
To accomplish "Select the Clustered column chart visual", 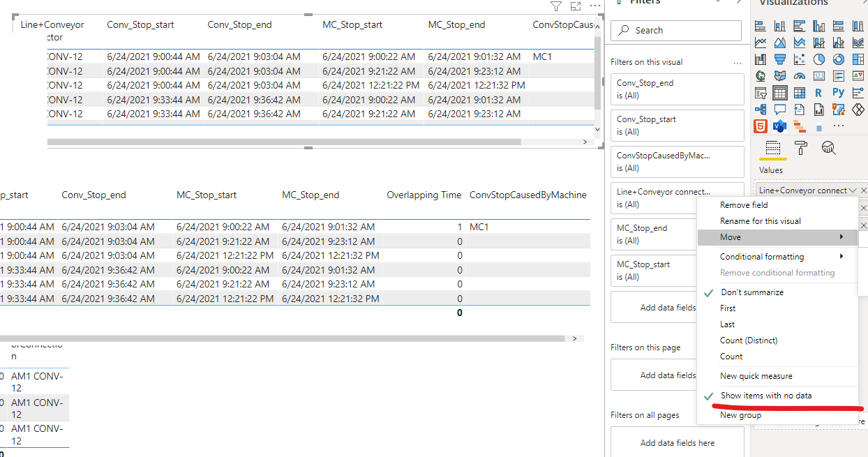I will point(819,26).
